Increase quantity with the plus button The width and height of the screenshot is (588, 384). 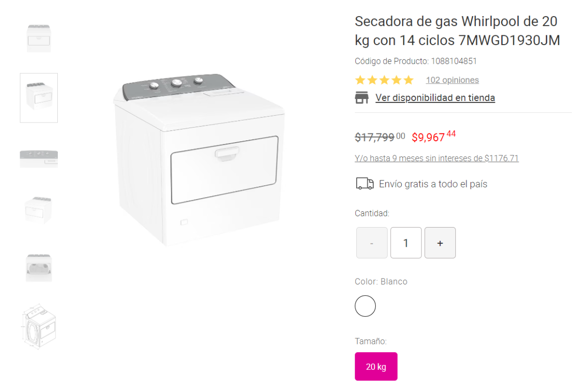(440, 243)
